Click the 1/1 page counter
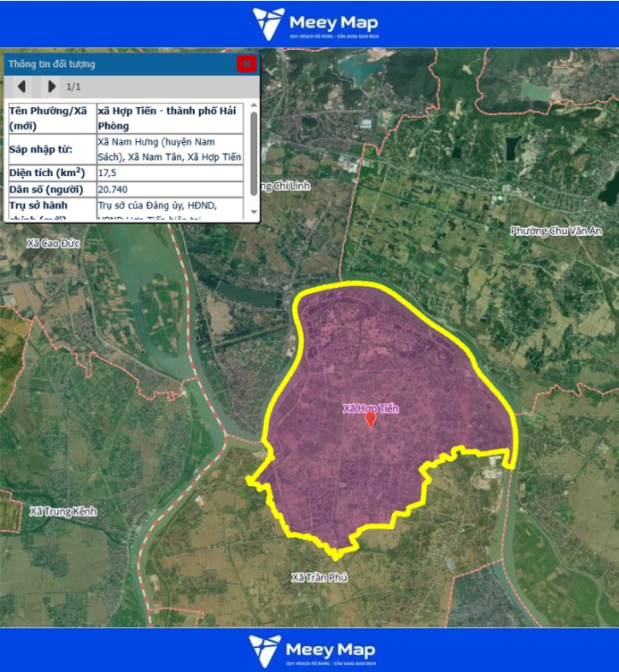 pyautogui.click(x=74, y=87)
